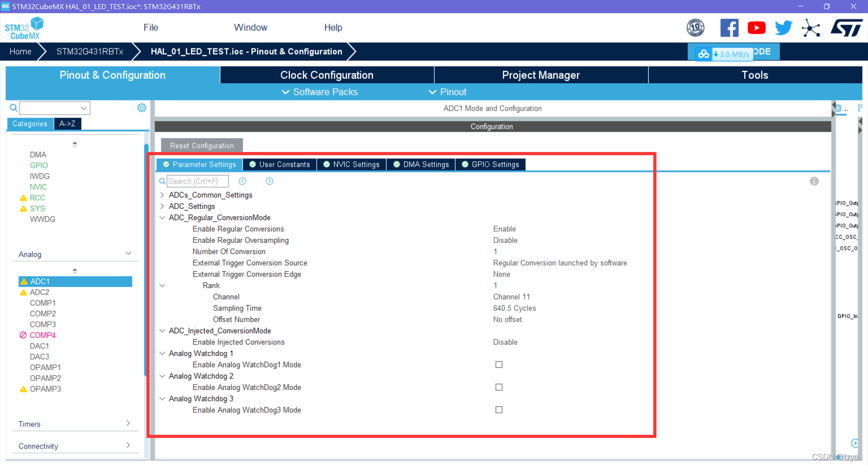Screen dimensions: 868x466
Task: Click the 10-year anniversary badge icon
Action: (x=695, y=28)
